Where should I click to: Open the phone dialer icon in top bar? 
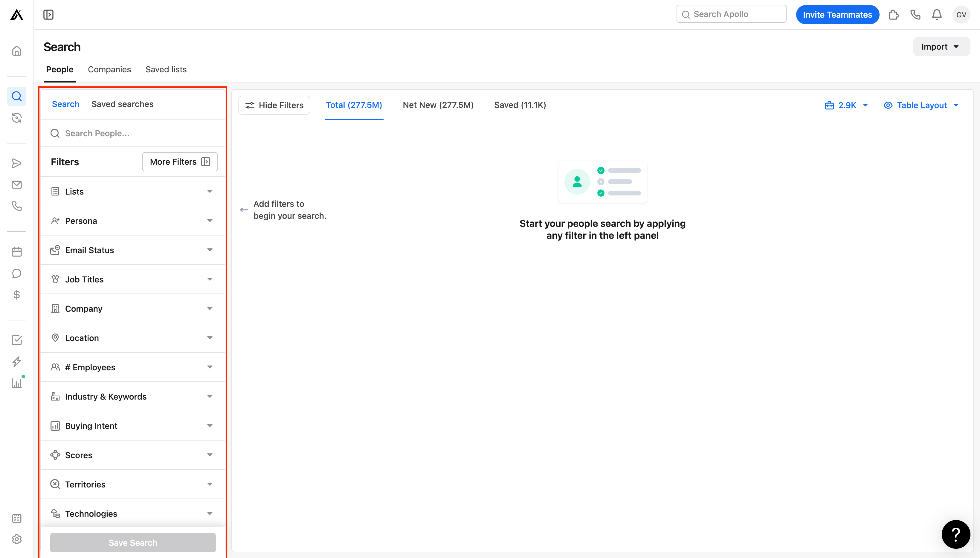click(915, 15)
